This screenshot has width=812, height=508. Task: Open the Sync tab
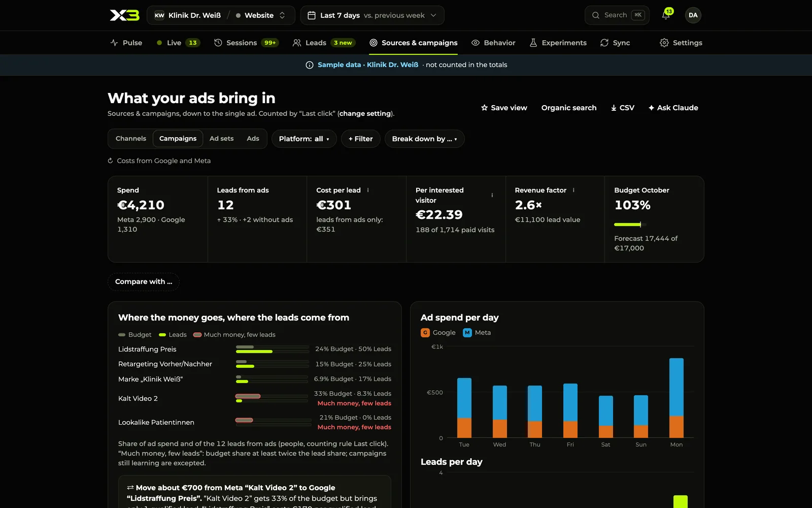615,43
